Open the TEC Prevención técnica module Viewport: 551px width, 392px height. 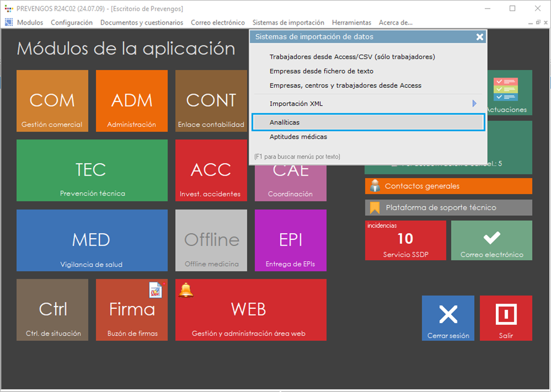tap(92, 170)
